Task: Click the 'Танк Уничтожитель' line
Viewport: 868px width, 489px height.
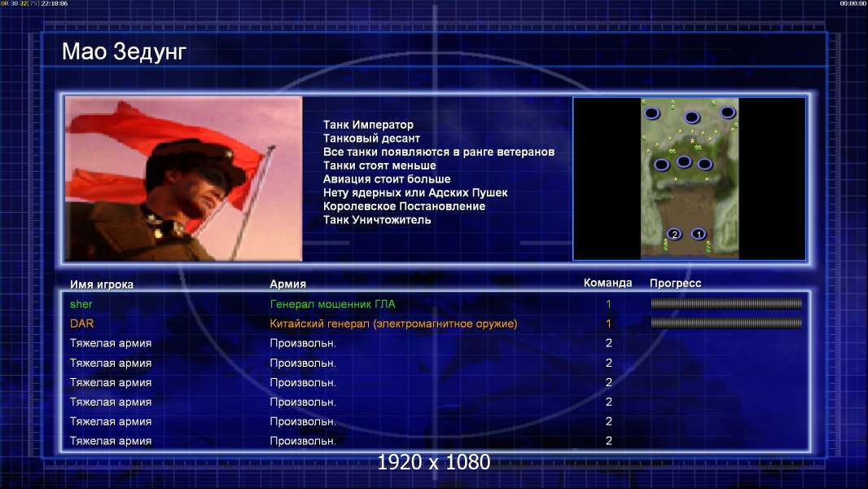Action: pos(377,220)
